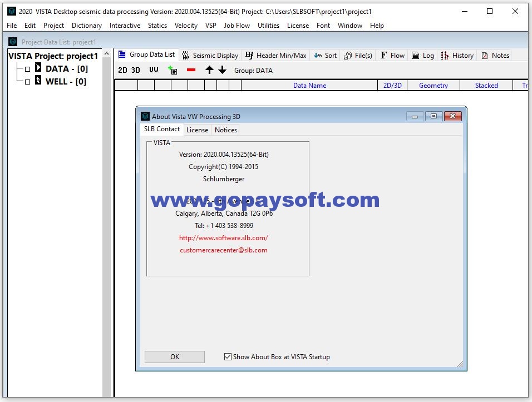532x402 pixels.
Task: Toggle the DATA group checkbox
Action: pos(27,69)
